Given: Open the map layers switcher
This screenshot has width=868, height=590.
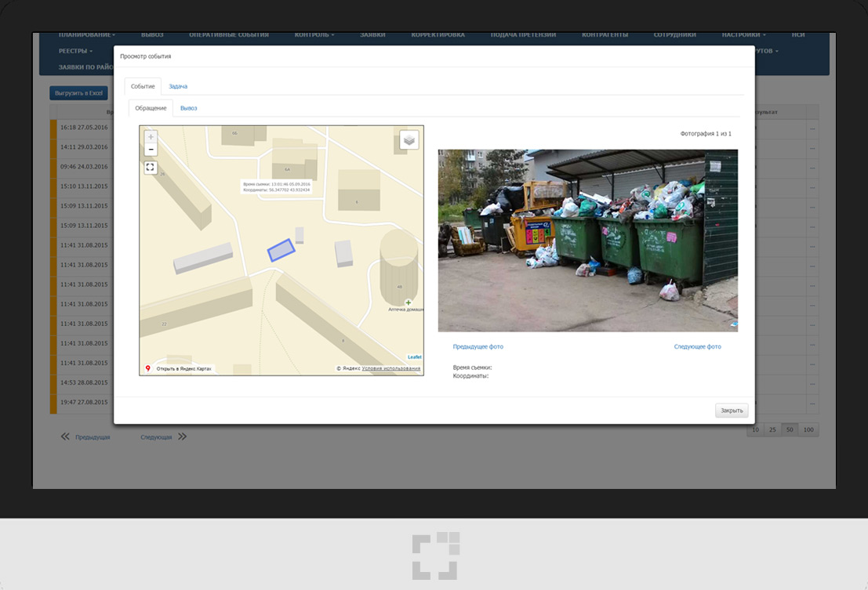Looking at the screenshot, I should coord(409,139).
